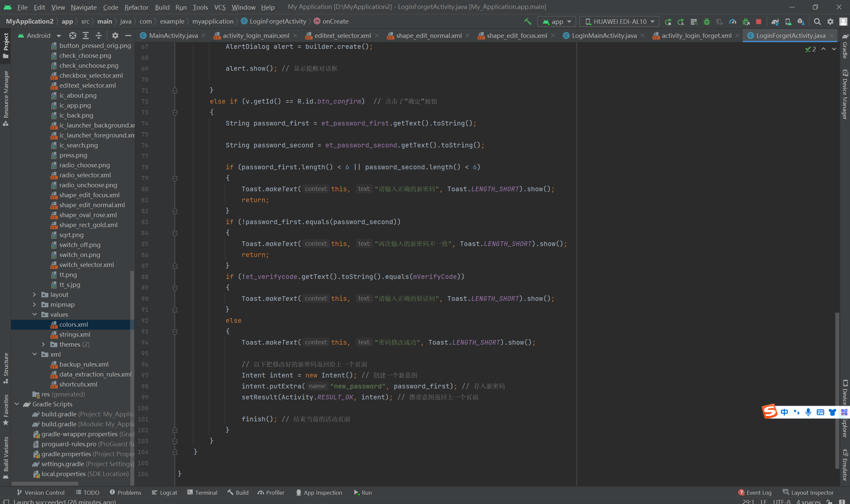850x504 pixels.
Task: Toggle the Project tool window sidebar button
Action: tap(6, 45)
